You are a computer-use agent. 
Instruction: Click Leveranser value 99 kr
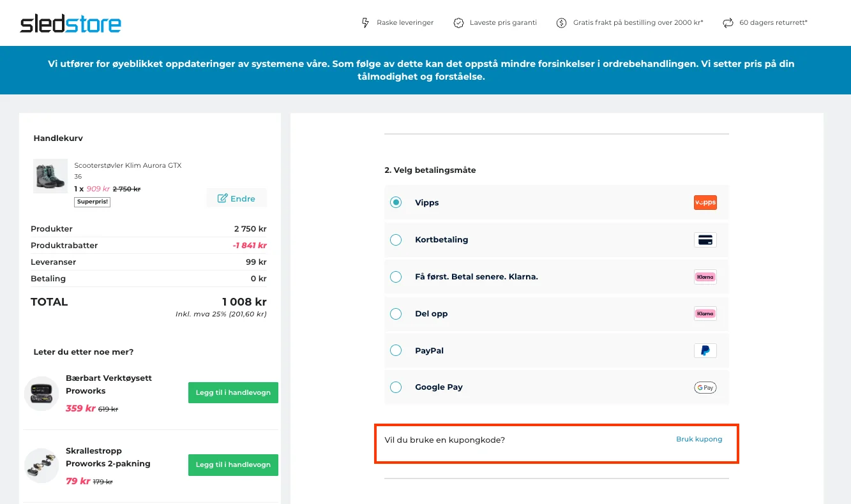(x=256, y=262)
